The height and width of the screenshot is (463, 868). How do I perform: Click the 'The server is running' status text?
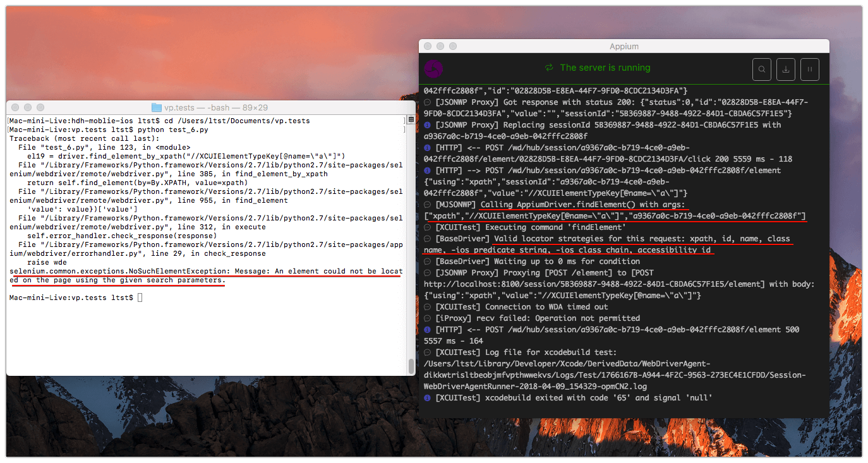click(x=605, y=68)
